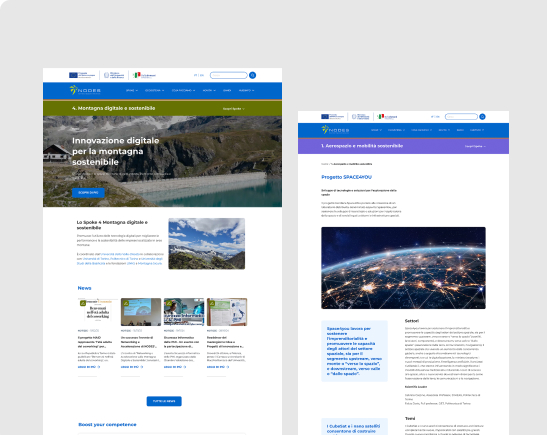
Task: Click green spoke badge on second news card
Action: (x=126, y=303)
